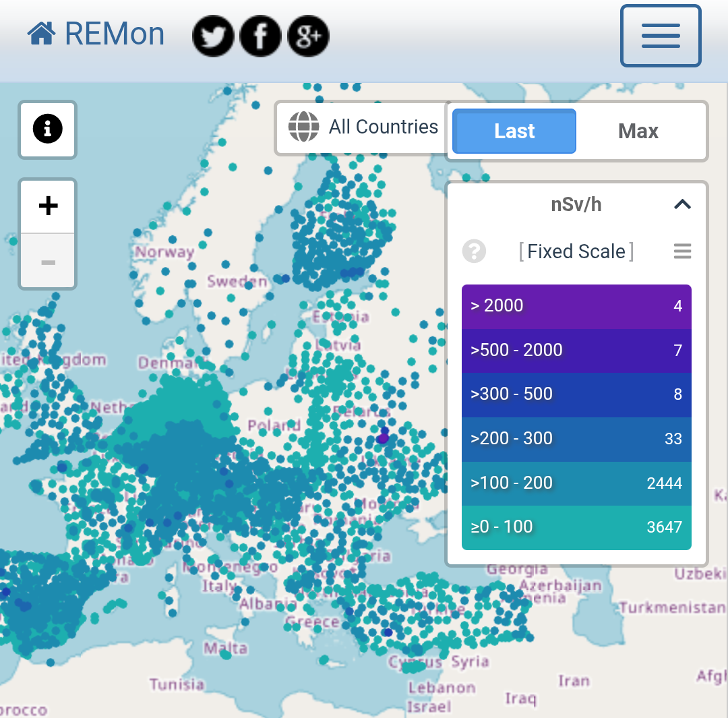Open the Google Plus share icon
The height and width of the screenshot is (718, 728).
[x=308, y=36]
